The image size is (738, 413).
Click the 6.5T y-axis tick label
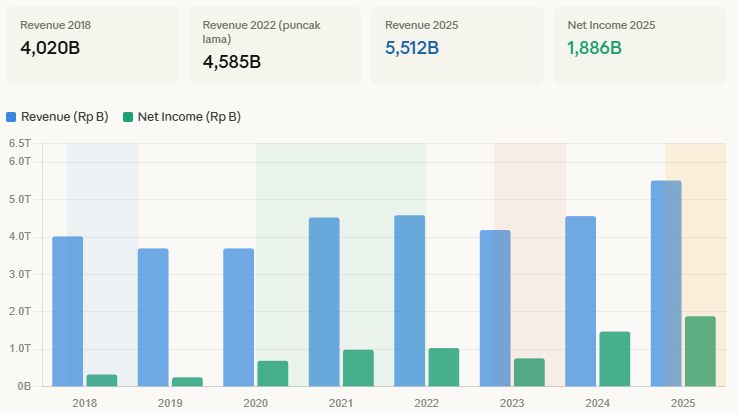click(19, 144)
